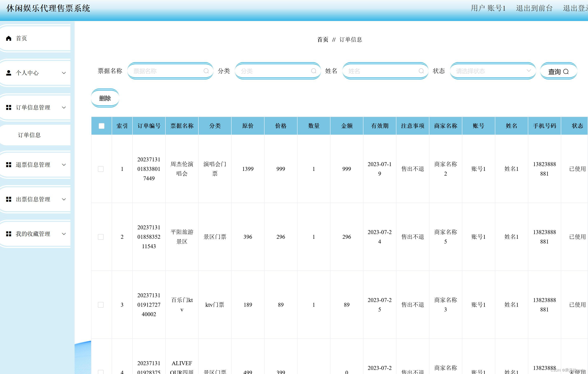The height and width of the screenshot is (374, 588).
Task: Check the row for 周杰伦演唱会 order
Action: click(101, 169)
